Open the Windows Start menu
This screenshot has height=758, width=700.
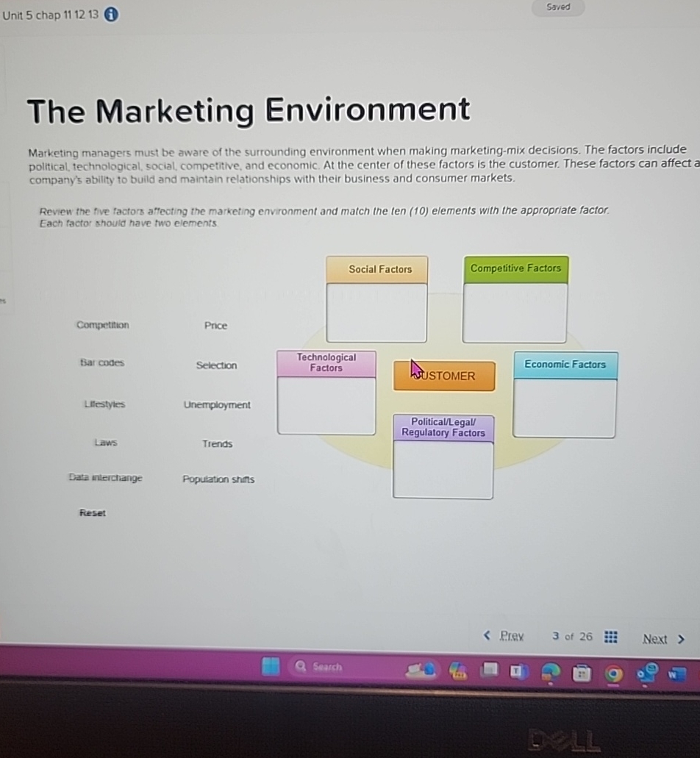coord(269,666)
